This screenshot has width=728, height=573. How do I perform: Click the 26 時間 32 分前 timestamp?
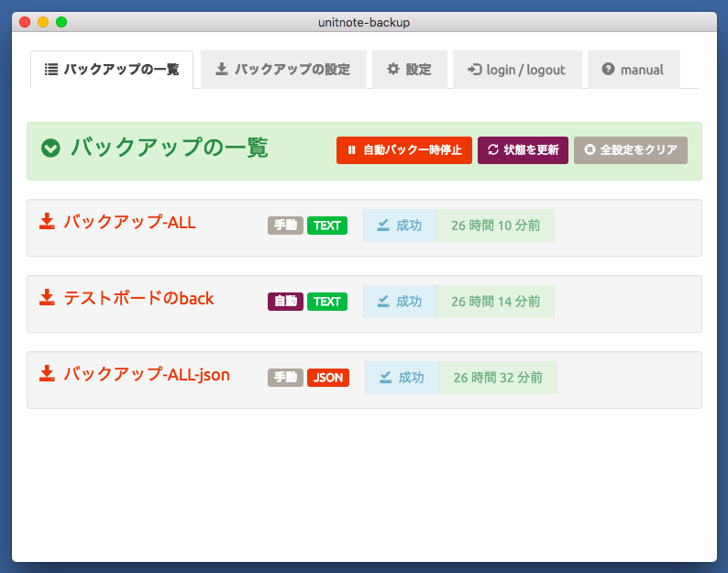[x=498, y=378]
